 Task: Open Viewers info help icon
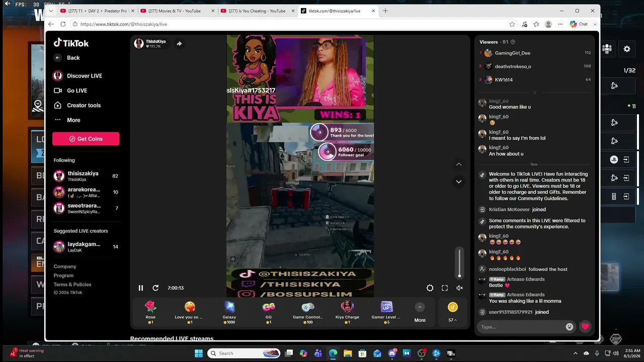[x=513, y=42]
